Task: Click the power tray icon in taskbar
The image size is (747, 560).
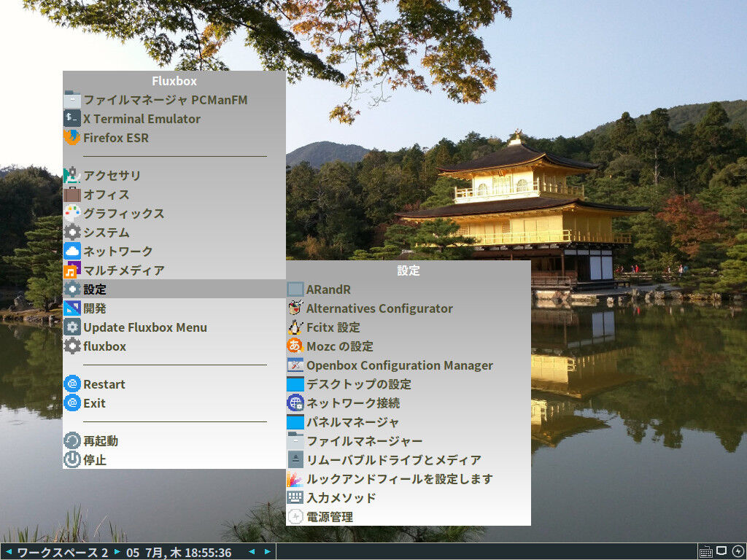Action: 738,552
